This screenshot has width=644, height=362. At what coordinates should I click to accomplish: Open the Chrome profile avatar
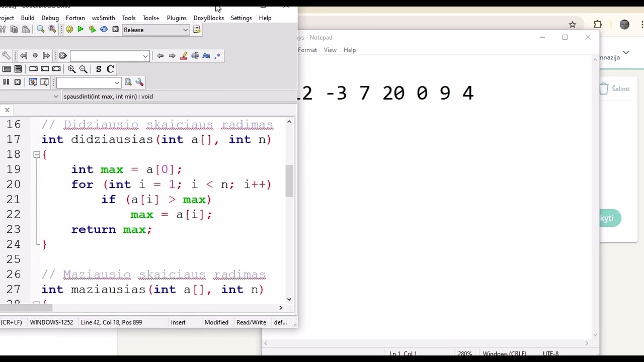(x=624, y=25)
